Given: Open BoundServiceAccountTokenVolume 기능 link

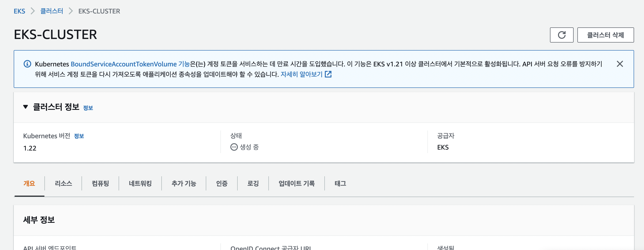Looking at the screenshot, I should 130,64.
